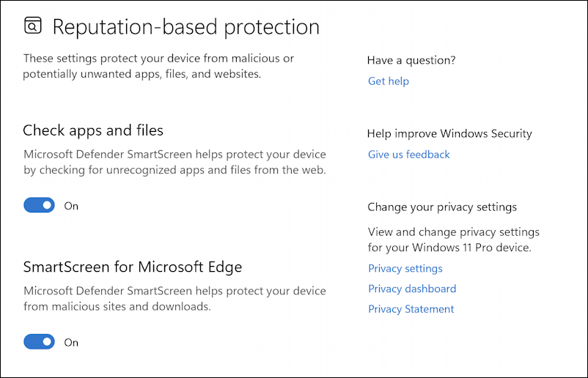
Task: Open Privacy settings link
Action: tap(405, 268)
